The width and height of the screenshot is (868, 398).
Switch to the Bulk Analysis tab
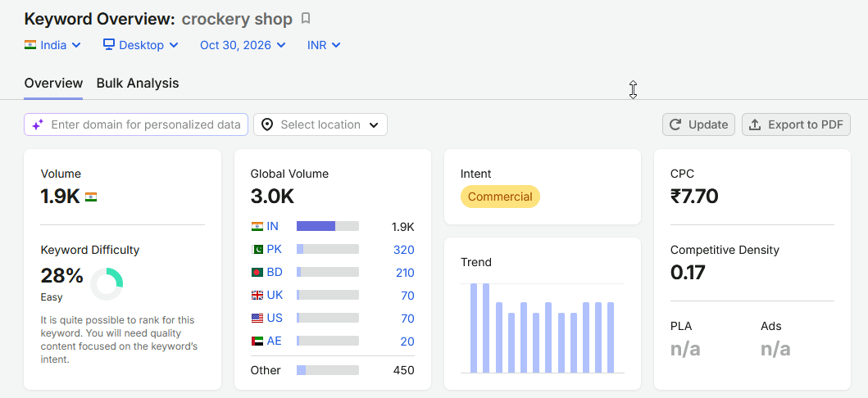138,84
